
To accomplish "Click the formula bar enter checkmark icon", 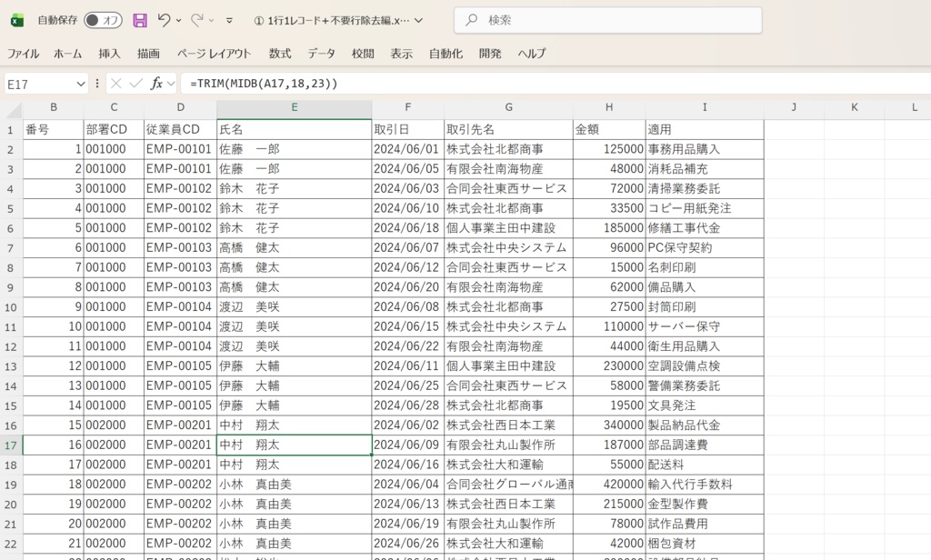I will 136,84.
